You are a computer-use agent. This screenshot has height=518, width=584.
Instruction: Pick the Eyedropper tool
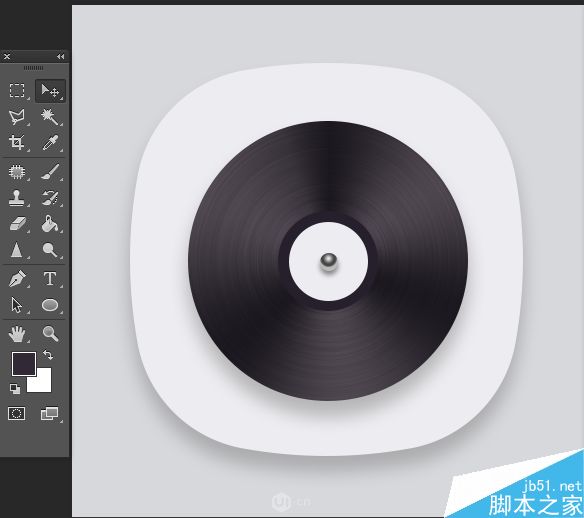tap(50, 142)
